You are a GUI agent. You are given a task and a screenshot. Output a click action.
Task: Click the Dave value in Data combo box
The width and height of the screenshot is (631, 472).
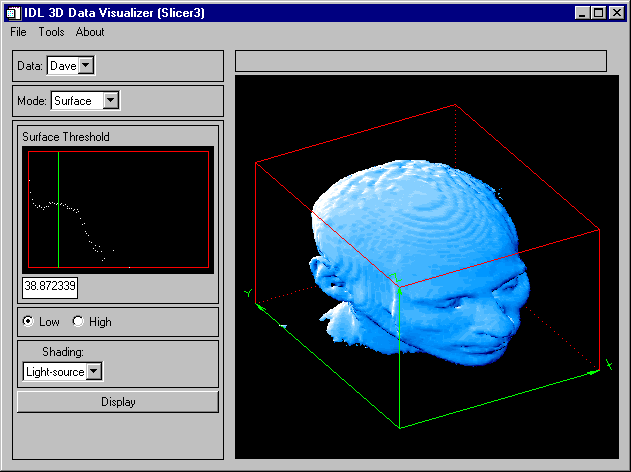tap(63, 66)
